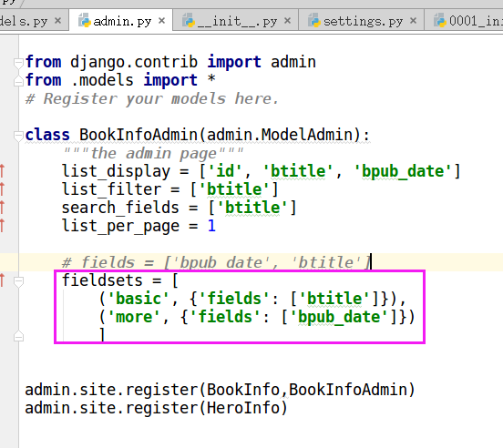This screenshot has width=503, height=448.
Task: Click 'btitle' string in search_fields line
Action: [252, 208]
